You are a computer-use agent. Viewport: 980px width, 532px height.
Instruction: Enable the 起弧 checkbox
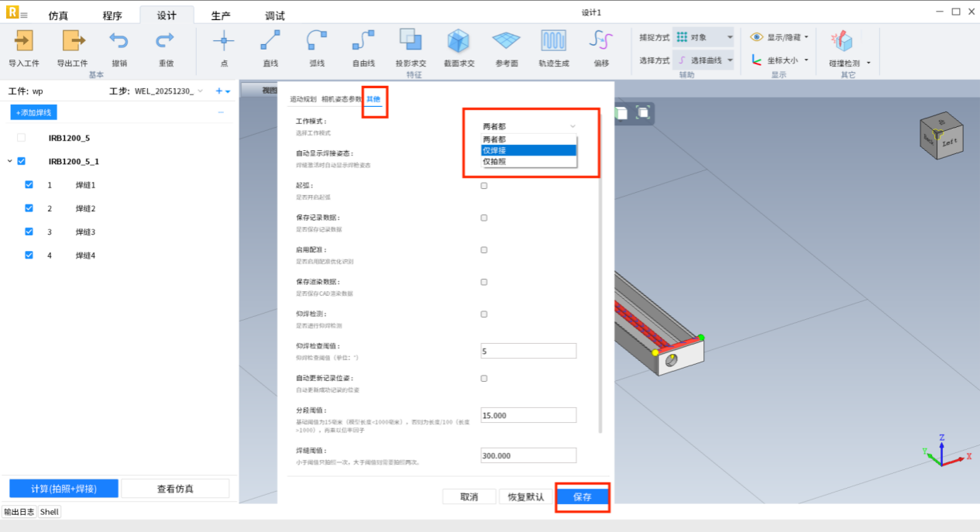(484, 186)
